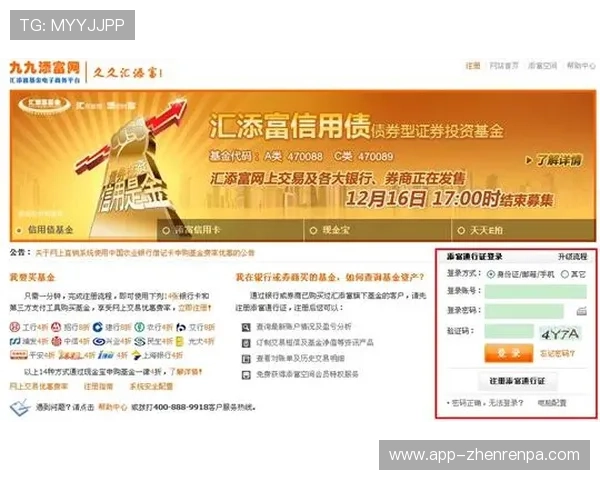Screen dimensions: 600x480
Task: Open the soft keyboard icon beside password field
Action: point(582,311)
